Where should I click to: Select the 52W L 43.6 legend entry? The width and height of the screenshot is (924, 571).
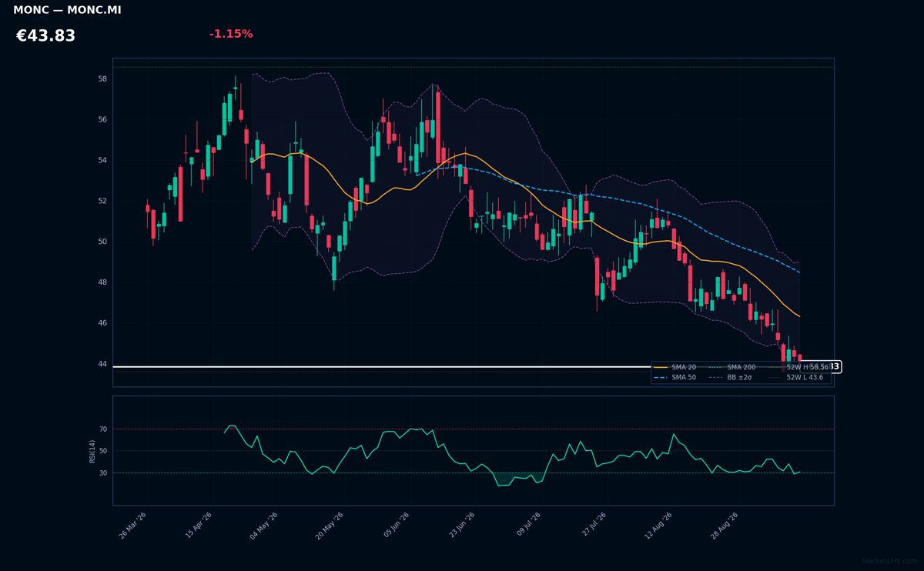tap(796, 378)
